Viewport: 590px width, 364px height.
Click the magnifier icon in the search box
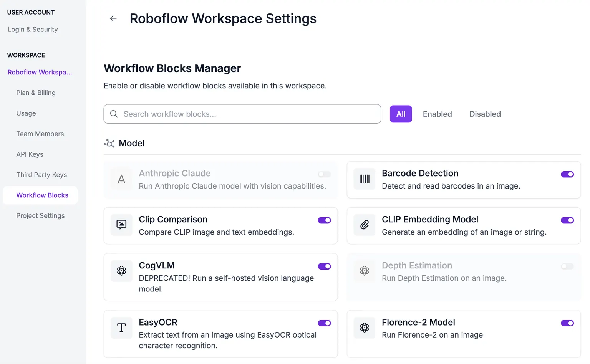click(114, 114)
